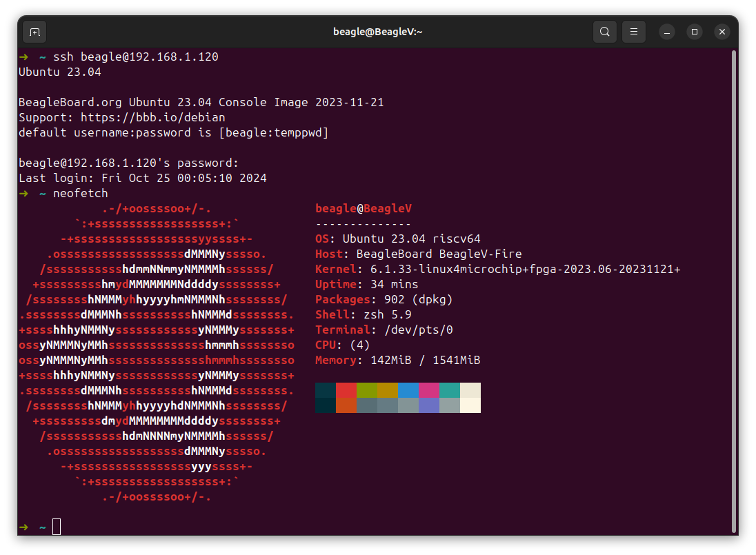Click the Ubuntu 23.04 banner line
The height and width of the screenshot is (555, 756).
60,72
